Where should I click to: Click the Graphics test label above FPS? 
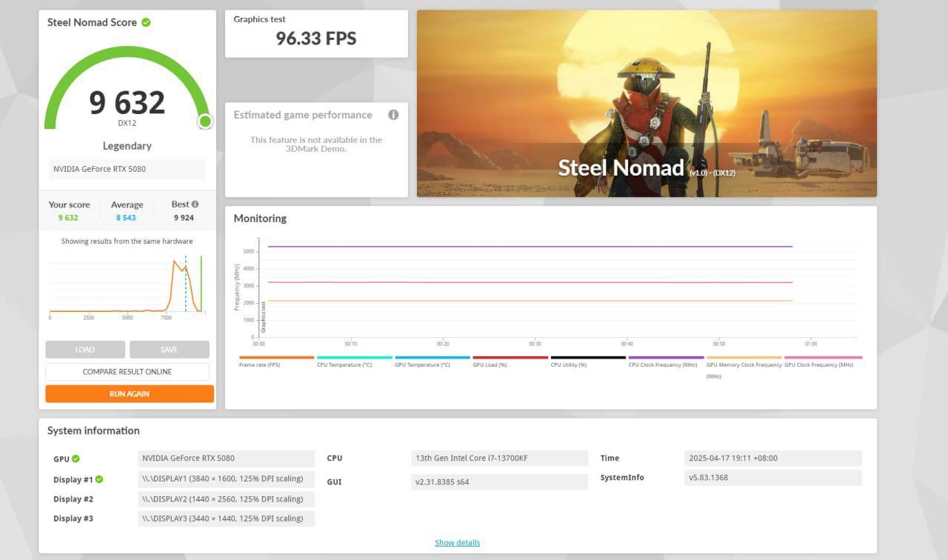259,19
